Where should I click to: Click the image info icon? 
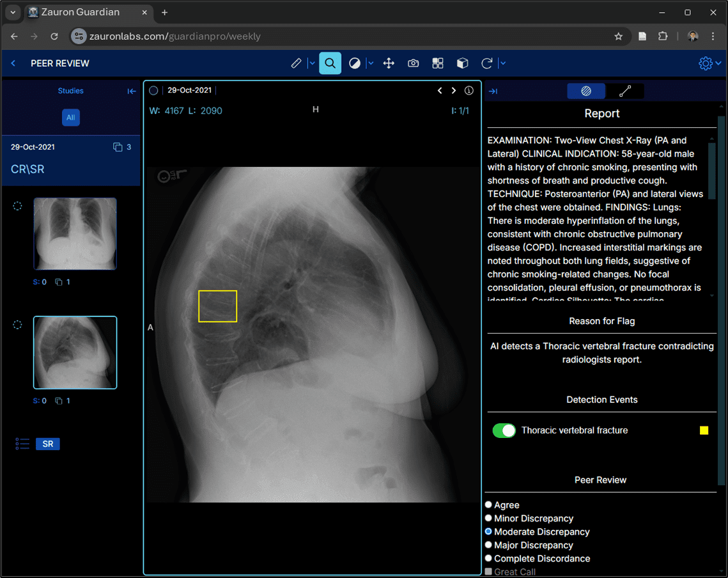[469, 91]
